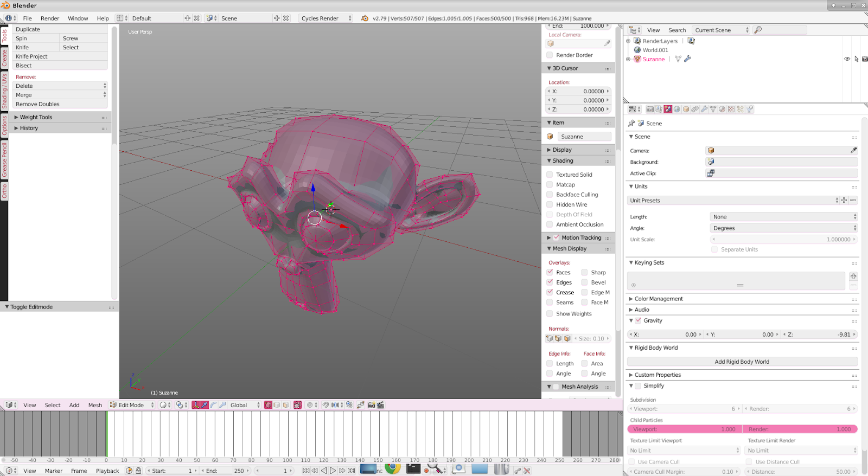
Task: Open the Physics properties tab
Action: pyautogui.click(x=749, y=109)
